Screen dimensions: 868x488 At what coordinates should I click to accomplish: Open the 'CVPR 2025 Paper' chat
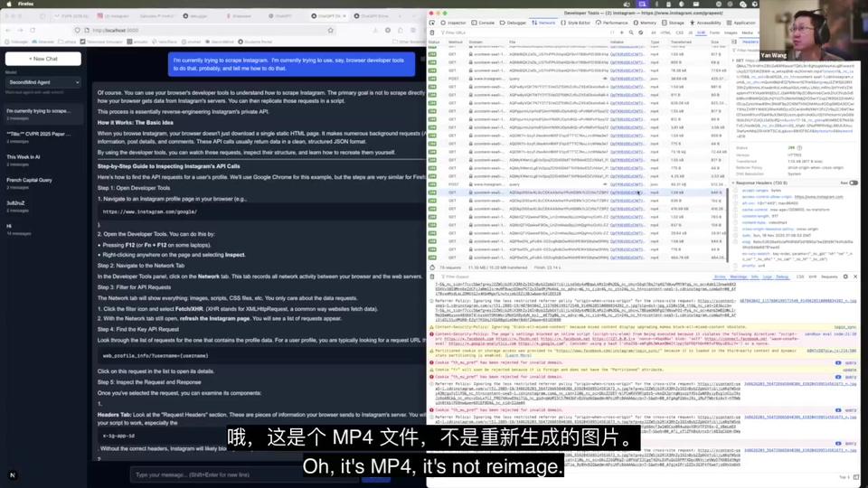point(42,137)
